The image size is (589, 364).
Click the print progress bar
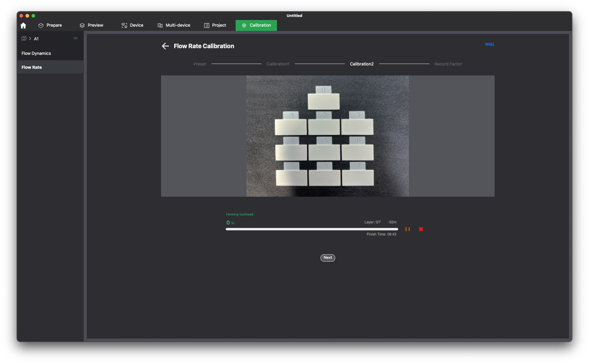(312, 229)
